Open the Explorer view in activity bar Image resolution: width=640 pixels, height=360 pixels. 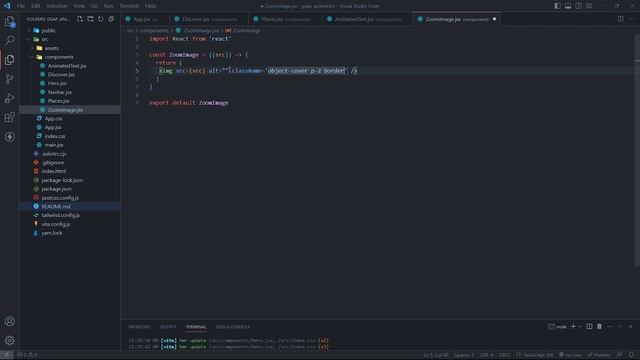(9, 21)
